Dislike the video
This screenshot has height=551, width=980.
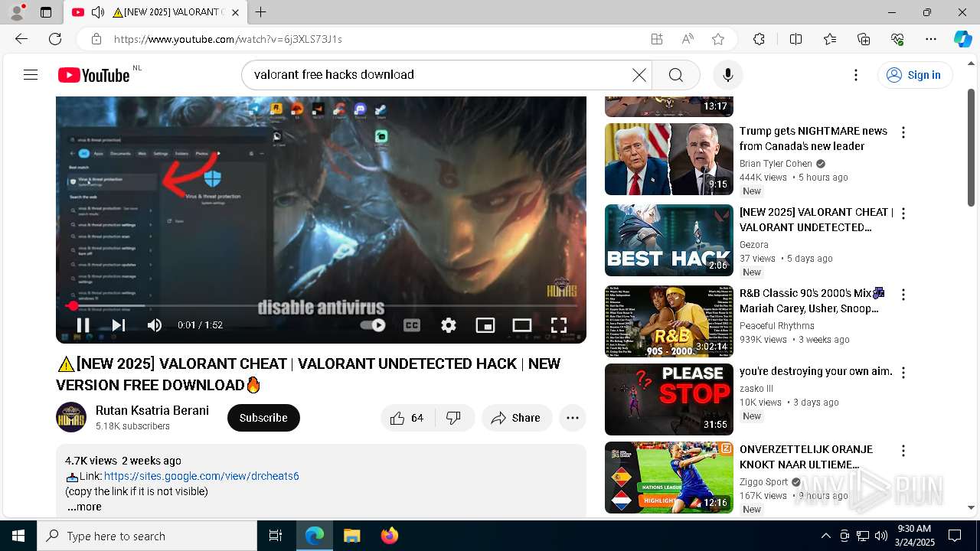pyautogui.click(x=454, y=418)
